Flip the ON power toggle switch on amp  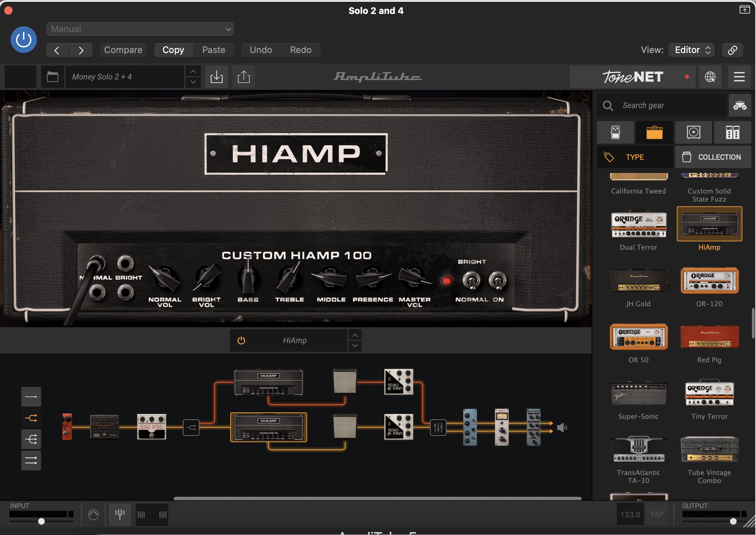[498, 281]
